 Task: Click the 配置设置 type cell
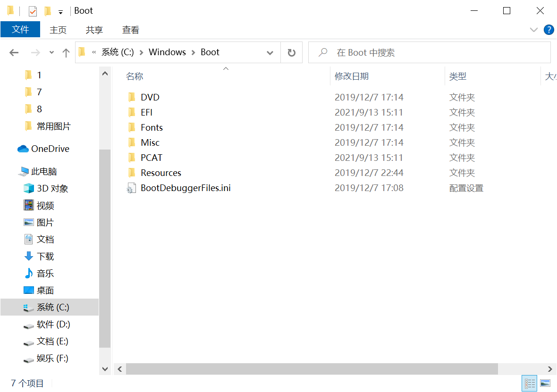pos(466,188)
